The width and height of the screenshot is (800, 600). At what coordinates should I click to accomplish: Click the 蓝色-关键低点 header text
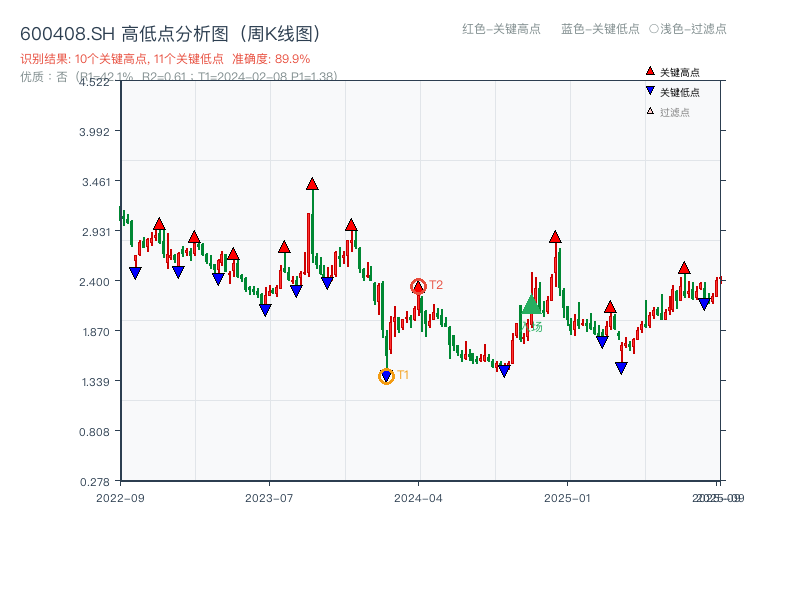[x=600, y=29]
